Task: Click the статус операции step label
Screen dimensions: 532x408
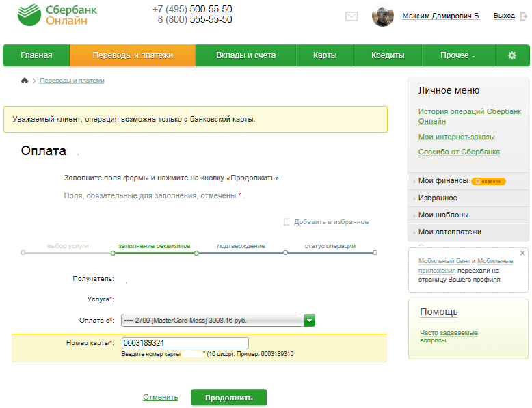Action: click(x=330, y=246)
